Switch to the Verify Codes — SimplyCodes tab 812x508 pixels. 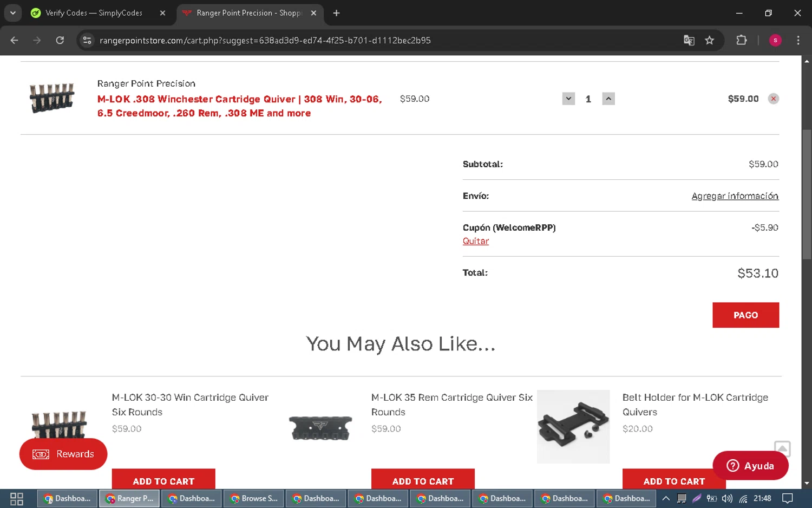pyautogui.click(x=94, y=13)
